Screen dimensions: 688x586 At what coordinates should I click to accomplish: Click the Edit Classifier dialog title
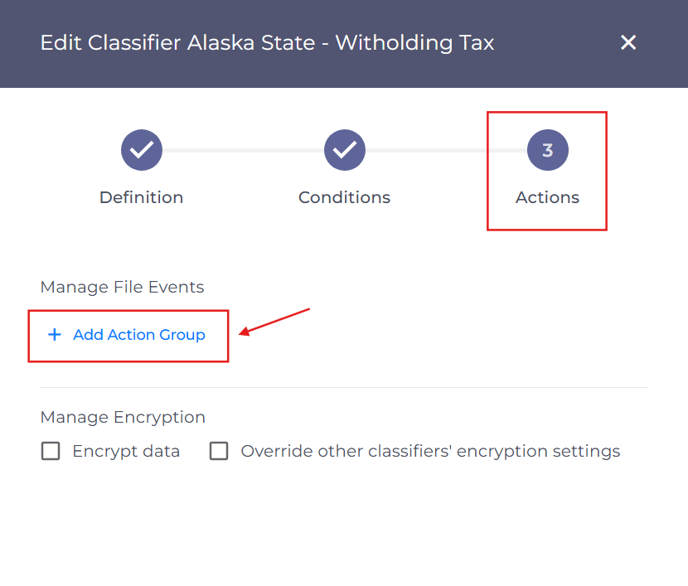267,43
